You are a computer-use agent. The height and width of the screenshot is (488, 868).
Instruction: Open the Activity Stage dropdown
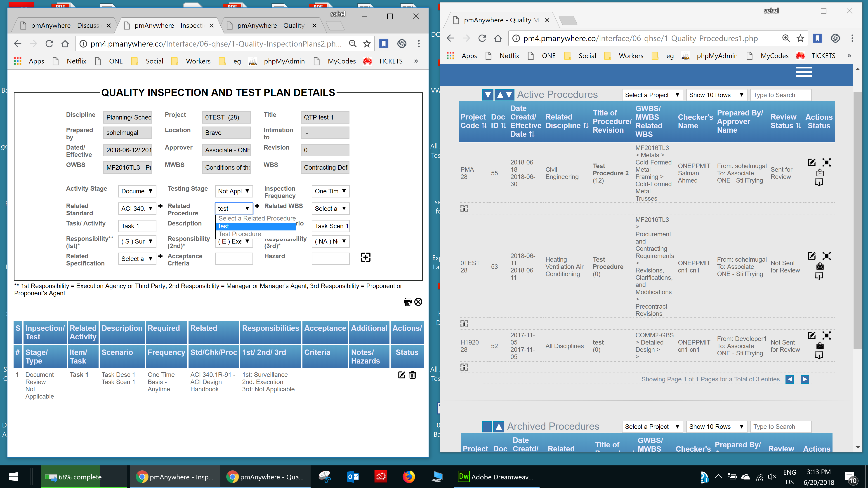coord(137,191)
